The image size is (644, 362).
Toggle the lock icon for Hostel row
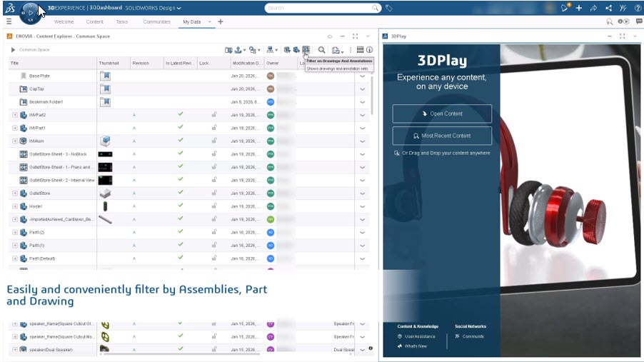(x=213, y=206)
